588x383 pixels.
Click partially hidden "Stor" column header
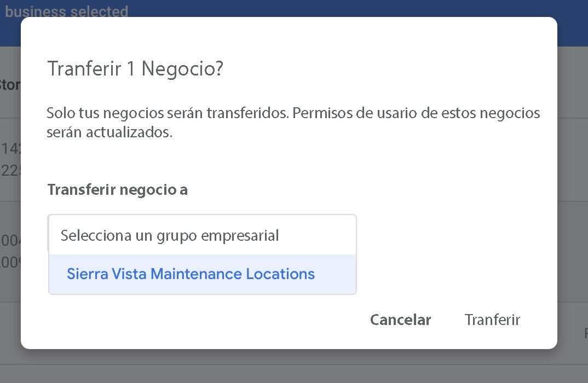(x=10, y=85)
